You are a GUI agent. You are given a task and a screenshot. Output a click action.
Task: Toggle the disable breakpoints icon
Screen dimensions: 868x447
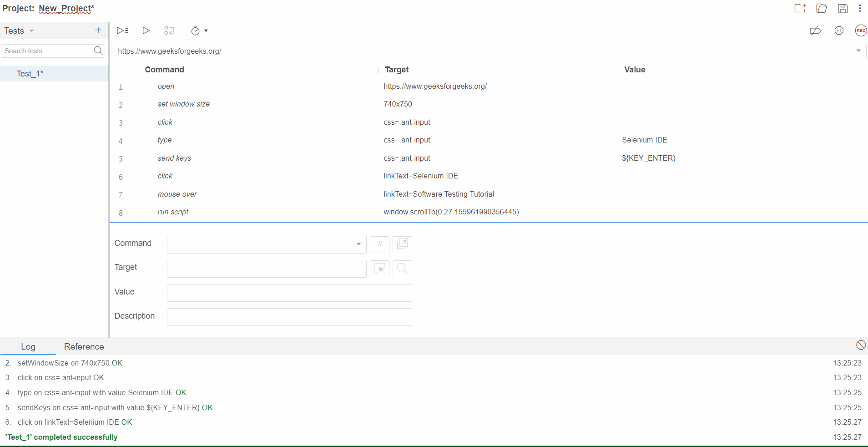[815, 30]
